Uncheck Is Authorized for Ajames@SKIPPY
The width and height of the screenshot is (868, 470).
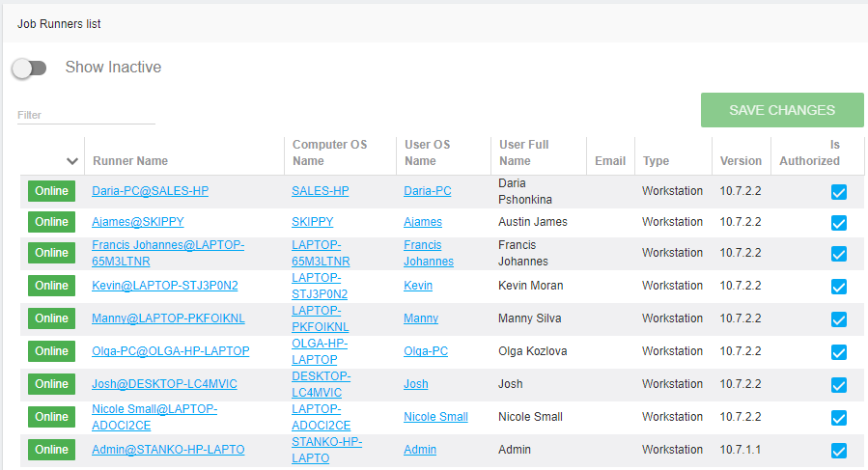click(838, 223)
